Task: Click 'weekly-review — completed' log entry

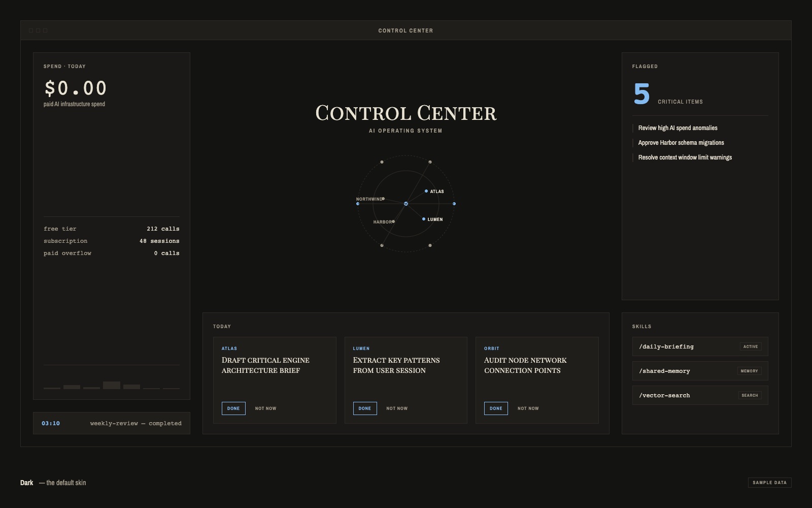Action: [136, 423]
